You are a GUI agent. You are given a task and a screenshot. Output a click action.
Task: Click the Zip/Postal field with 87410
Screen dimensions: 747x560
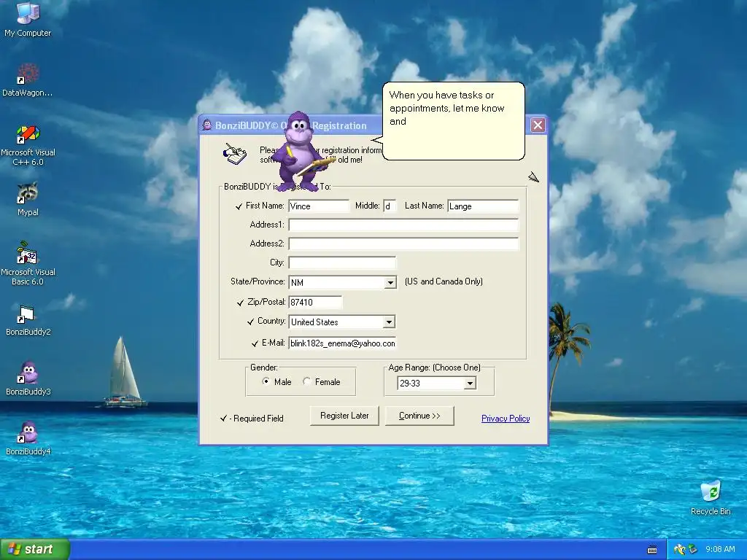pyautogui.click(x=315, y=302)
